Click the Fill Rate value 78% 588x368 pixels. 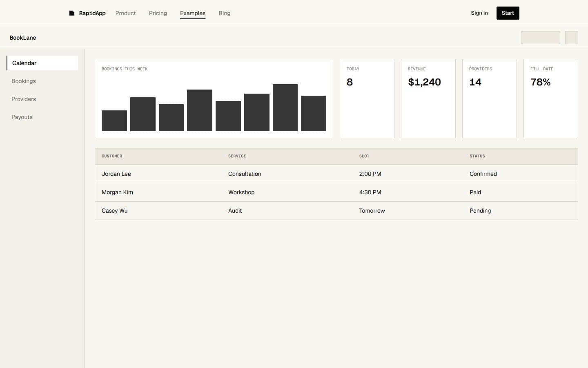coord(541,82)
